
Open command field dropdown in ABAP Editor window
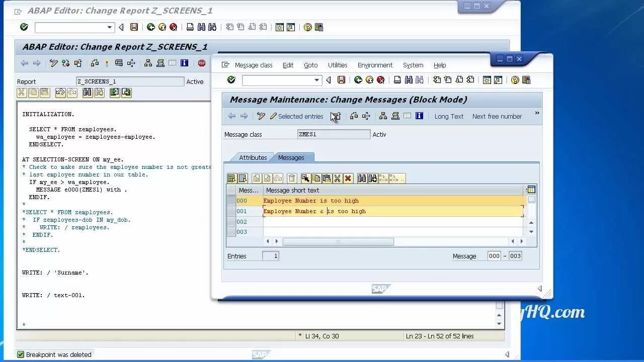110,27
